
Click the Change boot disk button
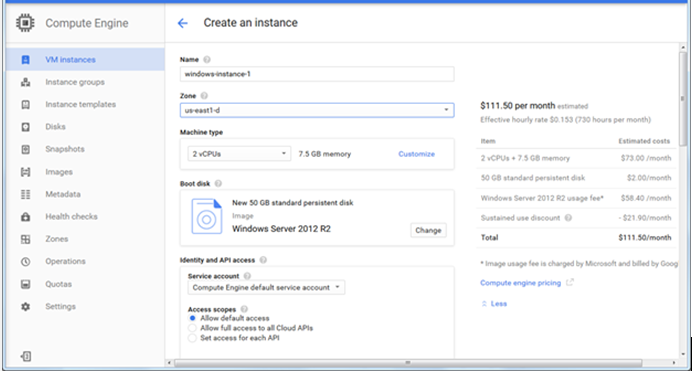coord(428,230)
